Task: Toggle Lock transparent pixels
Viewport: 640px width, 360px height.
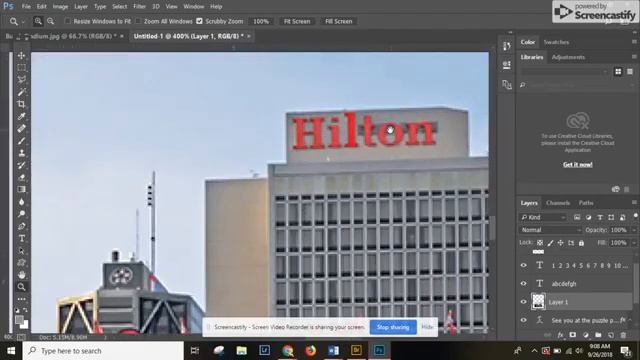Action: click(x=540, y=242)
